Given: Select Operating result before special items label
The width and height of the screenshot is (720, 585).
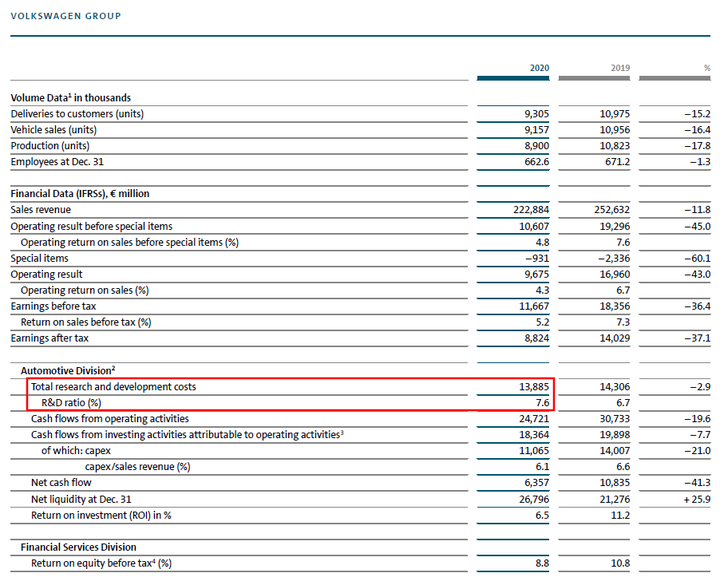Looking at the screenshot, I should pyautogui.click(x=91, y=226).
